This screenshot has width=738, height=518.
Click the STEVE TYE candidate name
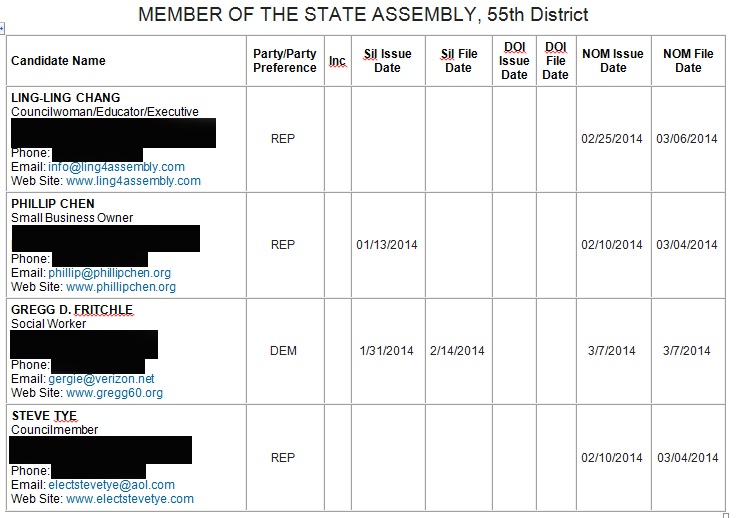(44, 416)
